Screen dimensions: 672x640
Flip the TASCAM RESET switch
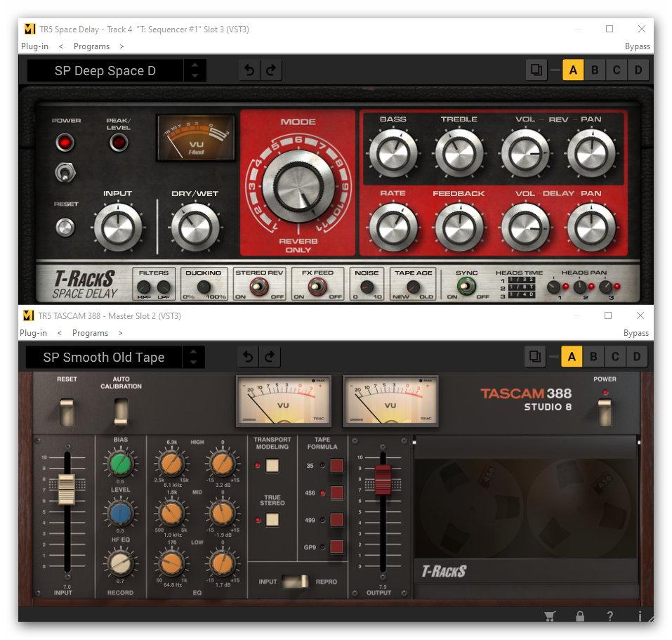tap(67, 412)
